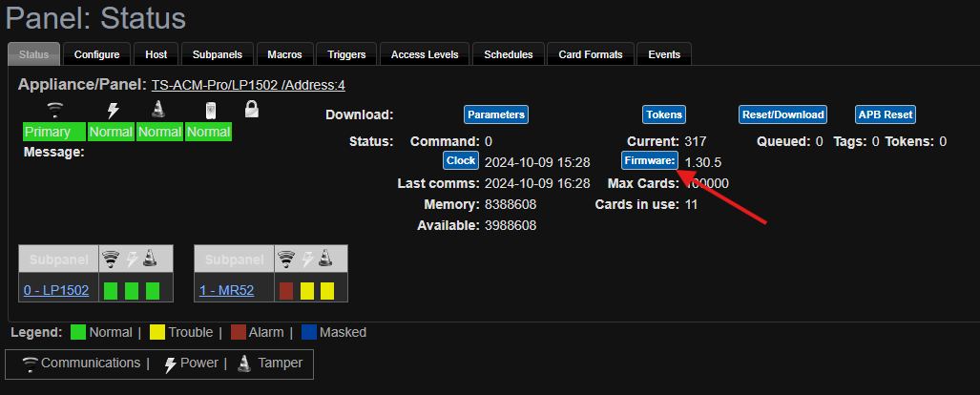Open the Status tab

point(33,54)
